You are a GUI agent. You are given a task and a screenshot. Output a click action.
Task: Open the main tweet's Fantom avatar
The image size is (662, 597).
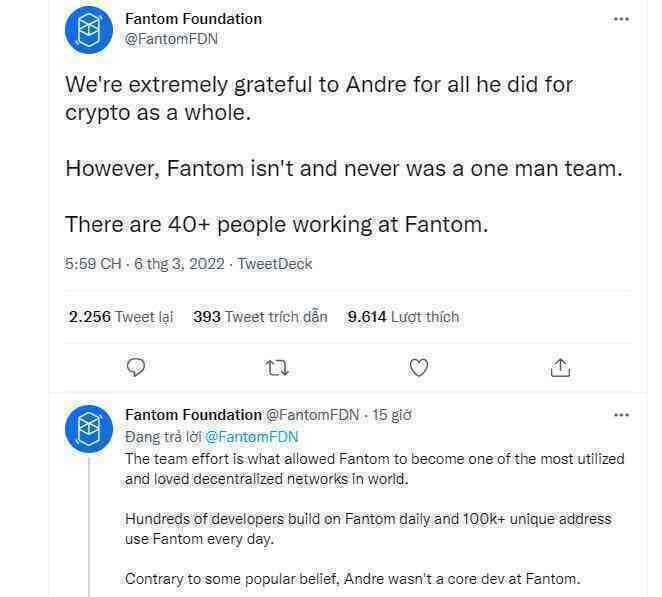tap(89, 30)
